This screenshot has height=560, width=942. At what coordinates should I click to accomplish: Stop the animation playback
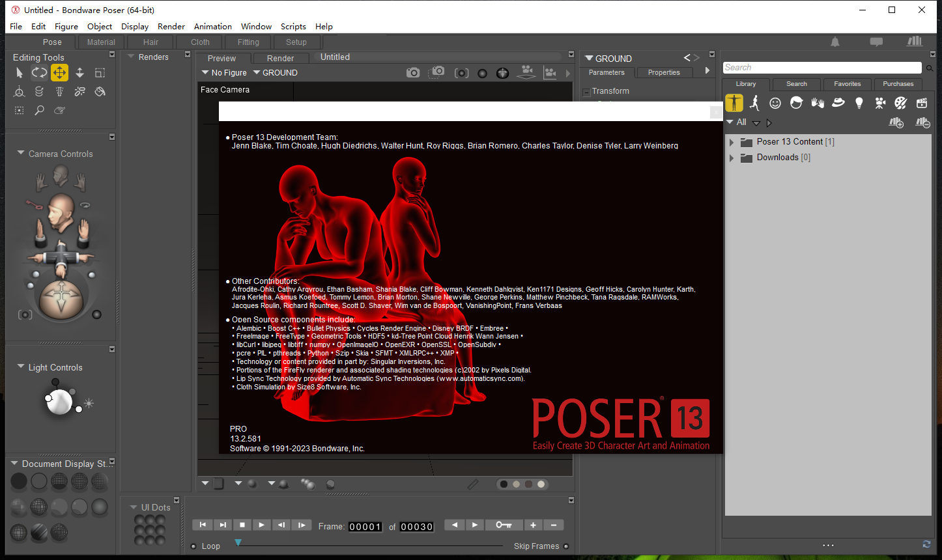tap(242, 525)
